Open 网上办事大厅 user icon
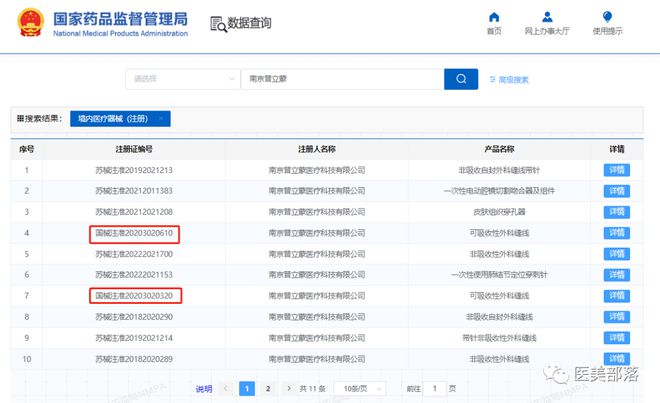 [x=547, y=17]
